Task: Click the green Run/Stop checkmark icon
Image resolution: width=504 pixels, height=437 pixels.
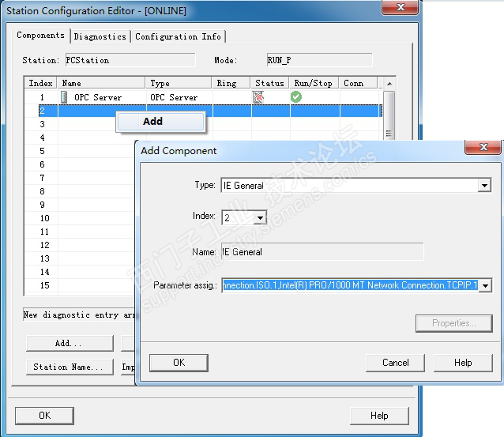Action: click(x=296, y=96)
